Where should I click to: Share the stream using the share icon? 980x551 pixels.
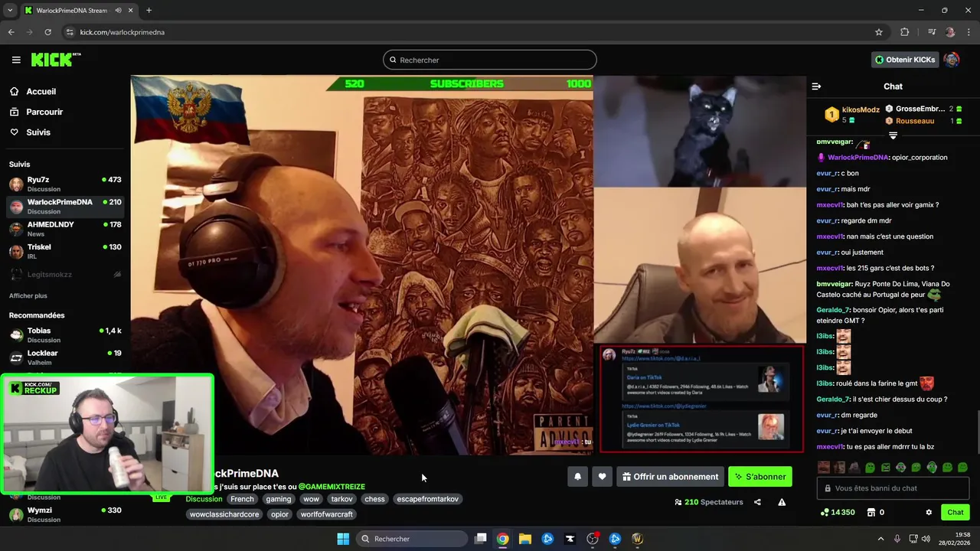click(757, 502)
